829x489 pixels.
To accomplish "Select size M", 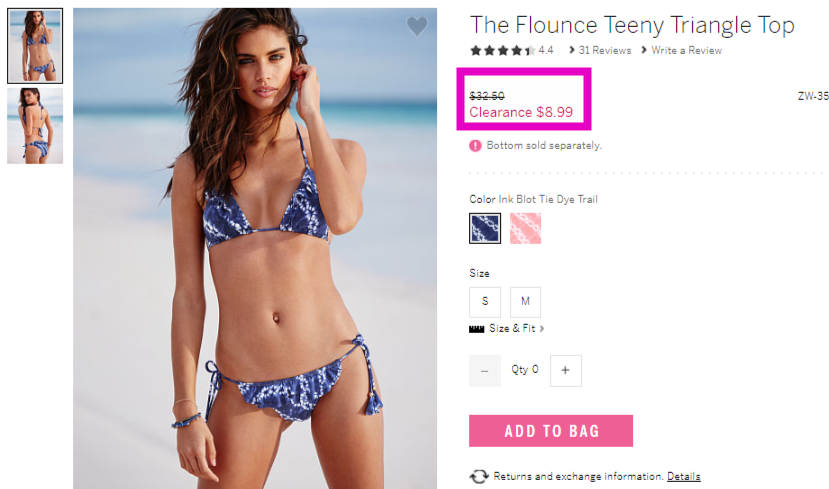I will [525, 302].
